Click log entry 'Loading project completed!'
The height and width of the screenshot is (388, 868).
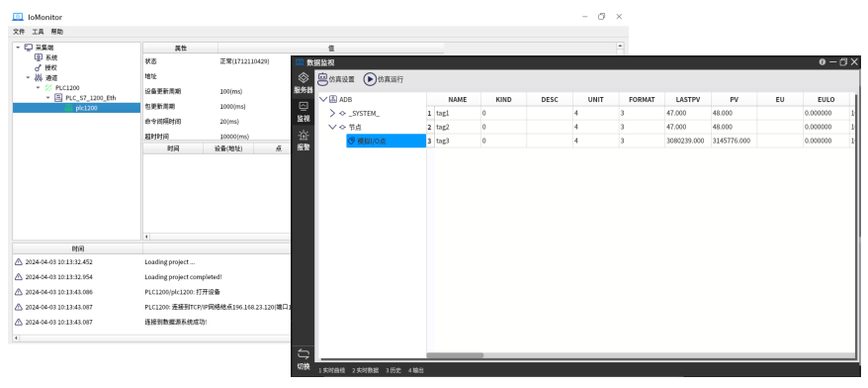[x=183, y=277]
